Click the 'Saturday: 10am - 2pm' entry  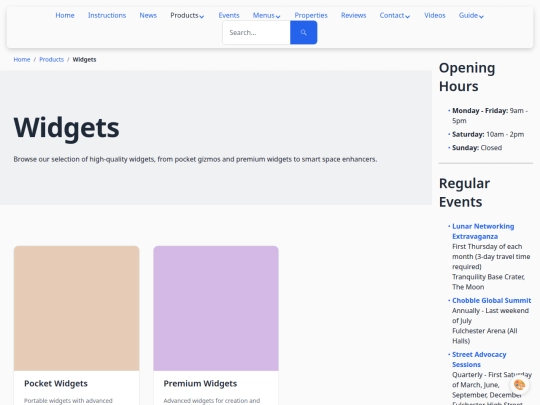pyautogui.click(x=488, y=134)
